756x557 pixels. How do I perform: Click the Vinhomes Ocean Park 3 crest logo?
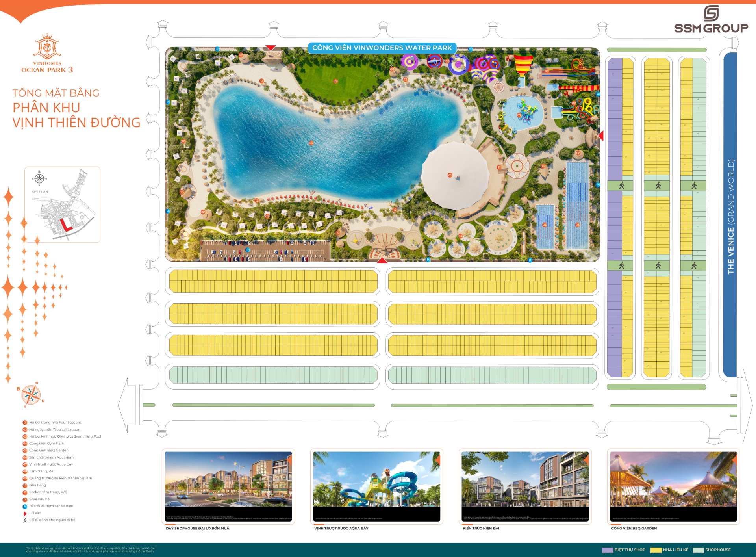tap(47, 54)
